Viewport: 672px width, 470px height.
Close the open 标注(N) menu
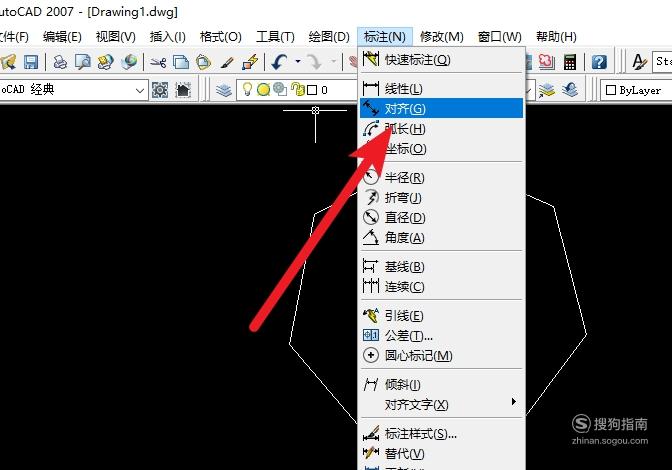(x=384, y=37)
